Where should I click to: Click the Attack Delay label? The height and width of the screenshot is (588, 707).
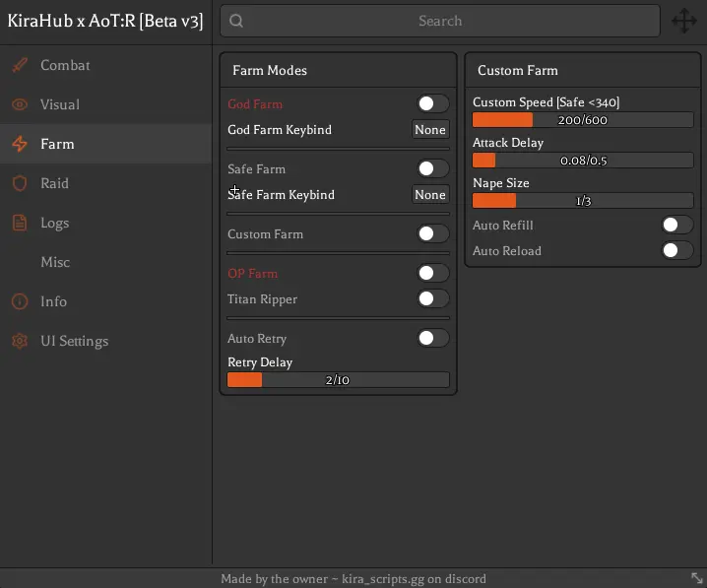[508, 143]
